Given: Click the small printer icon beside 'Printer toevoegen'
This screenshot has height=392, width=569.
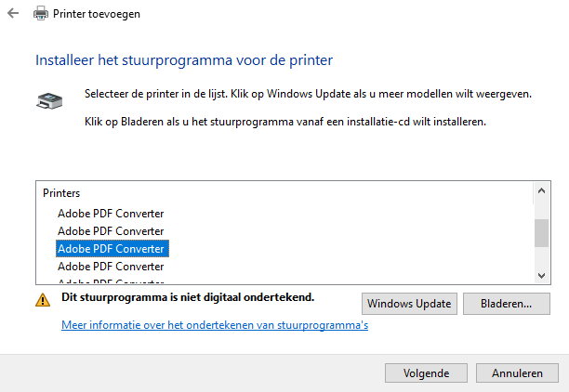Looking at the screenshot, I should pos(41,15).
